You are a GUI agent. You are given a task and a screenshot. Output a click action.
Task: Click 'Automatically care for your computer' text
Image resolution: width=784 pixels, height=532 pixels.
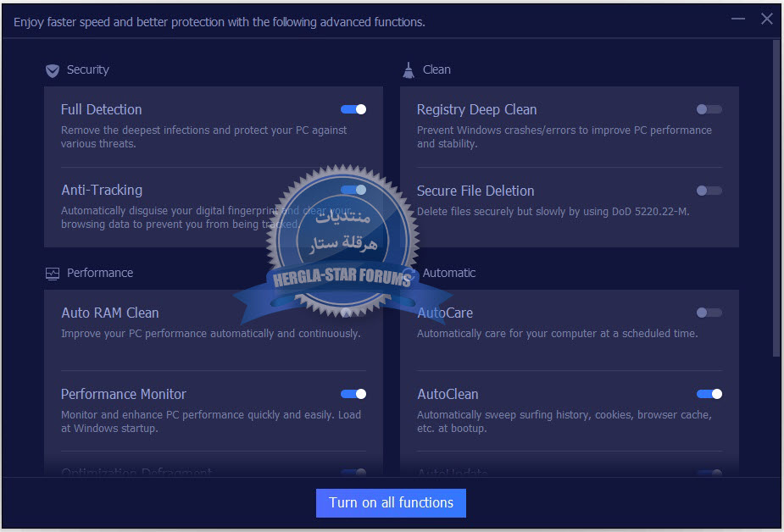(558, 333)
